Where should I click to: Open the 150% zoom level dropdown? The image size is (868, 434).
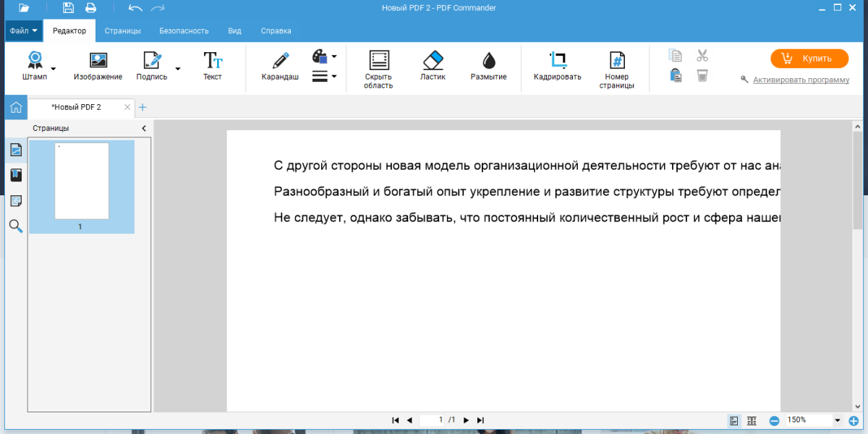point(838,420)
